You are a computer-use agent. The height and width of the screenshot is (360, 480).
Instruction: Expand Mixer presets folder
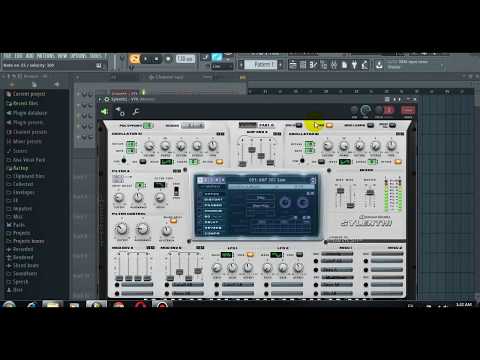pyautogui.click(x=24, y=141)
